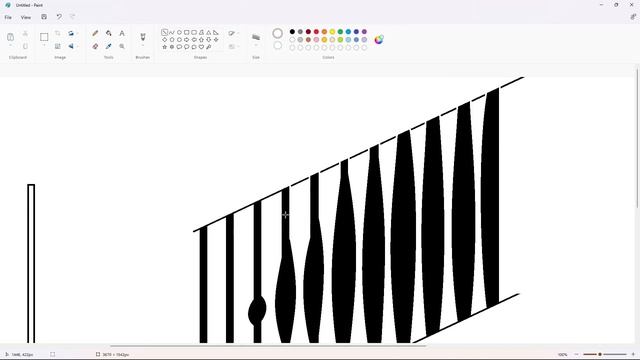Open the File menu

click(x=8, y=17)
